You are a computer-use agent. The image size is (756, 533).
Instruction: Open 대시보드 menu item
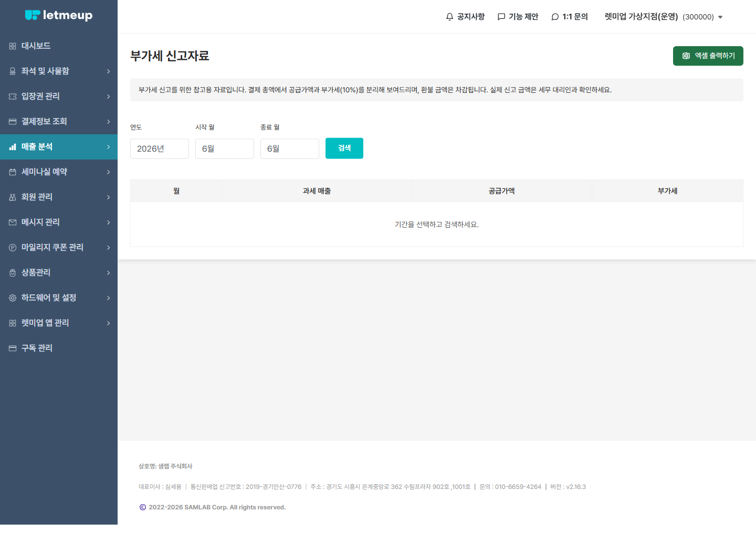point(59,46)
